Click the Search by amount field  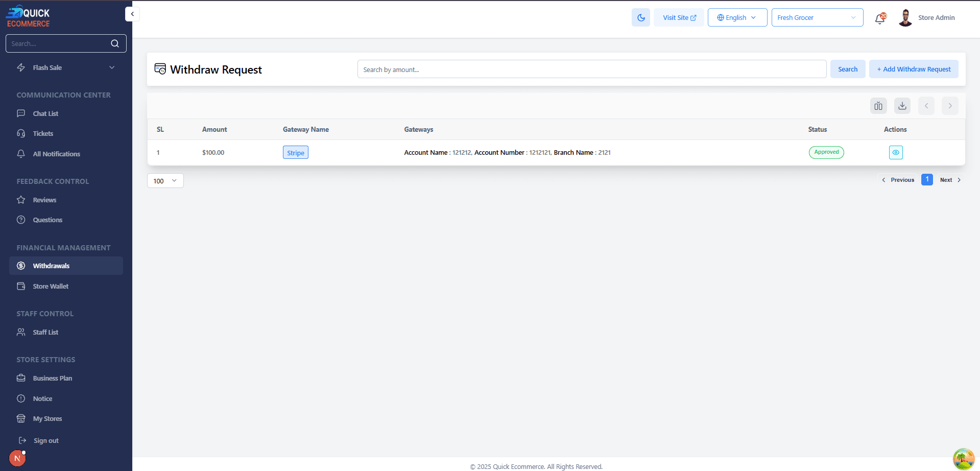point(591,69)
